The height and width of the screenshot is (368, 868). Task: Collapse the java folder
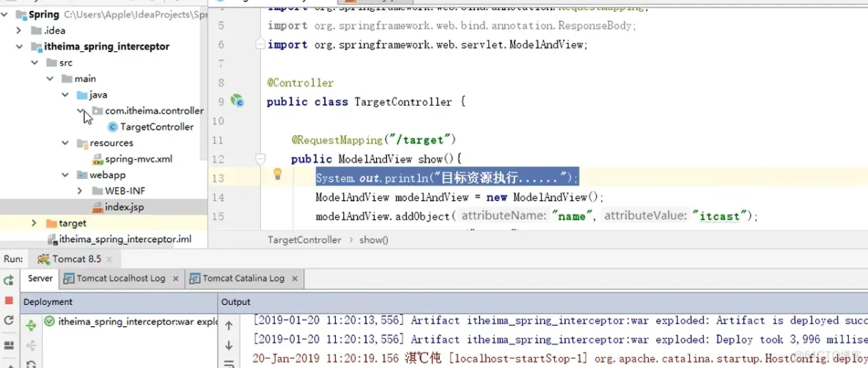point(65,95)
